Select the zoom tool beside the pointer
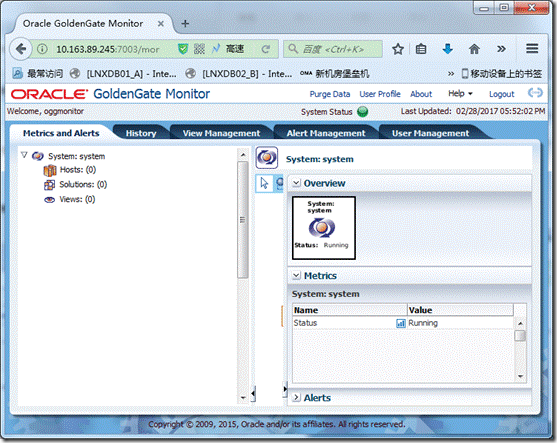 pos(279,183)
